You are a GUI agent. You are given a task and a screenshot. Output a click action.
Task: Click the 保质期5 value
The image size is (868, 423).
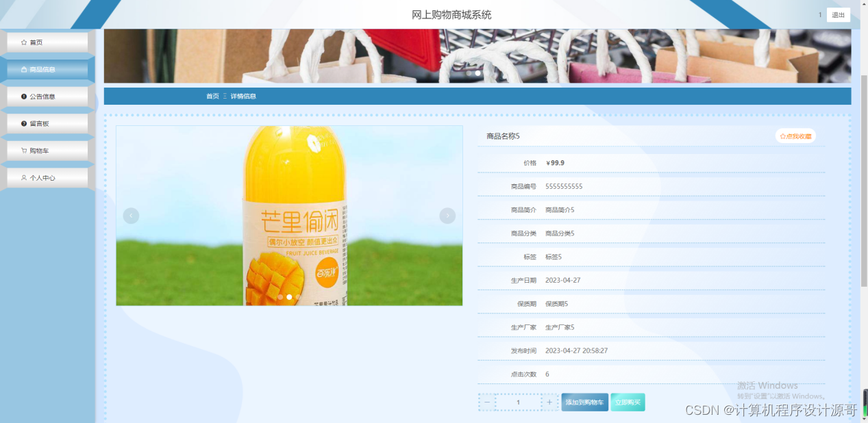pos(557,303)
